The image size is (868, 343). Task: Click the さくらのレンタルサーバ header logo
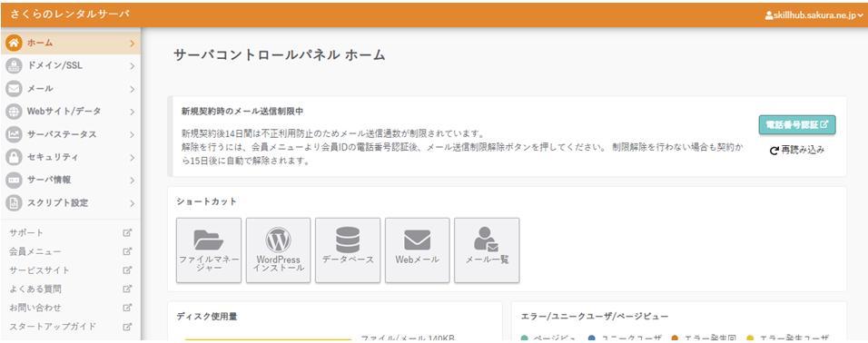[x=70, y=15]
